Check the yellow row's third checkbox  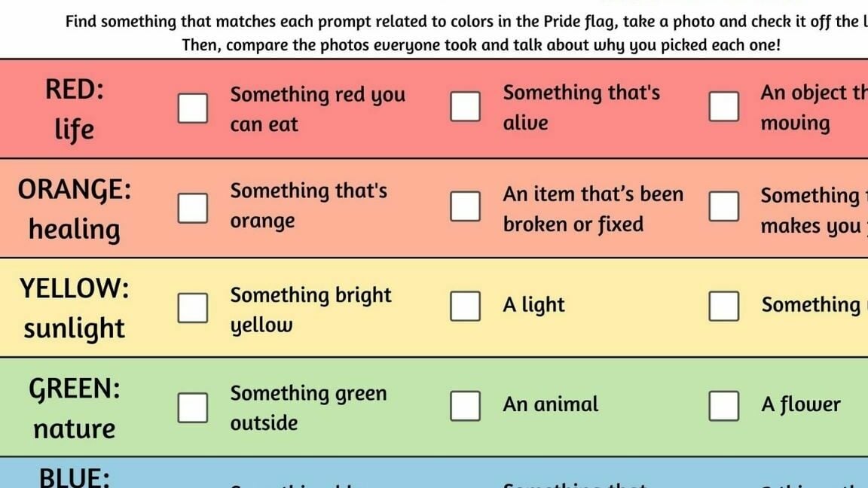pyautogui.click(x=723, y=306)
